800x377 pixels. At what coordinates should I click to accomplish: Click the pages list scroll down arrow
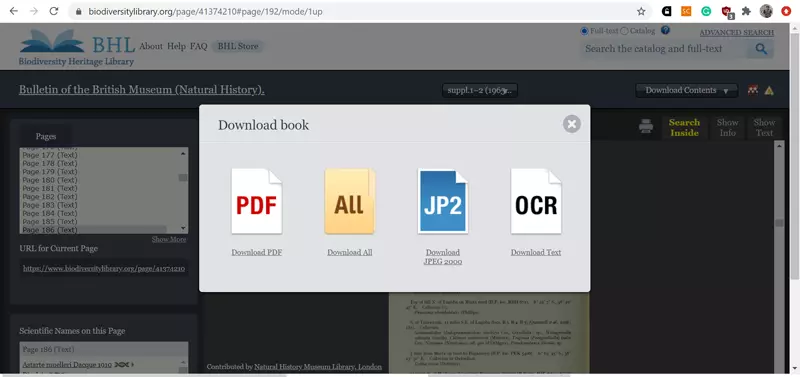[183, 229]
